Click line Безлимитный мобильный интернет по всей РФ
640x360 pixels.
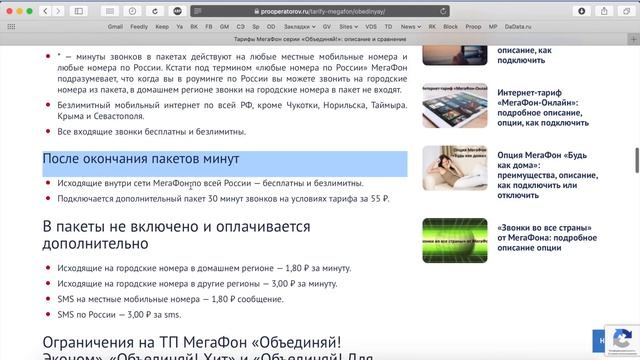pyautogui.click(x=232, y=111)
